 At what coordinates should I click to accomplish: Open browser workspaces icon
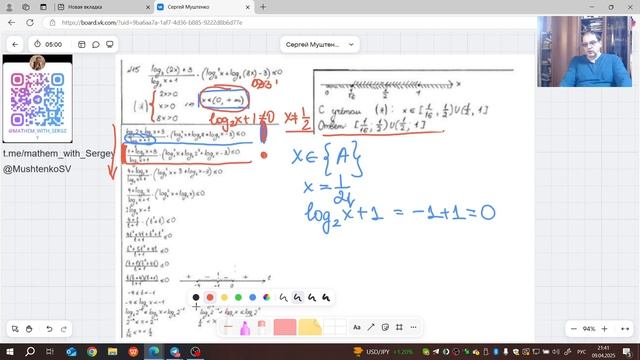tap(26, 7)
